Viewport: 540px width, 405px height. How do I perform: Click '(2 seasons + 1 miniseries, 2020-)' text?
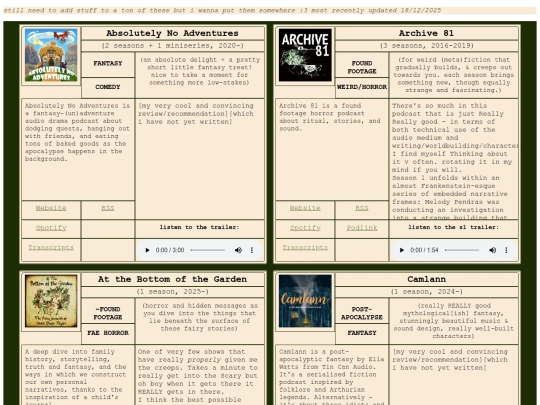coord(173,46)
